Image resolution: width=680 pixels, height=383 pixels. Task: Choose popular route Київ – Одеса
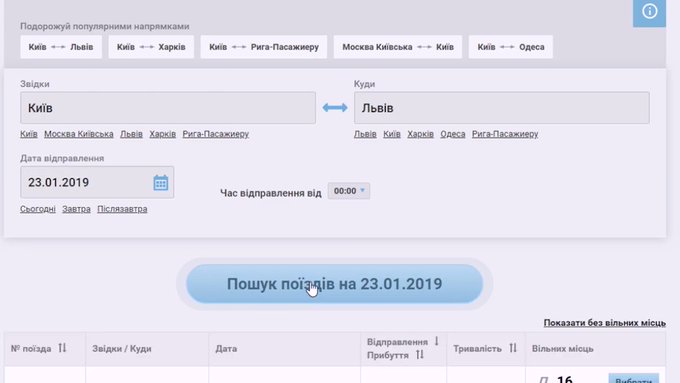511,47
